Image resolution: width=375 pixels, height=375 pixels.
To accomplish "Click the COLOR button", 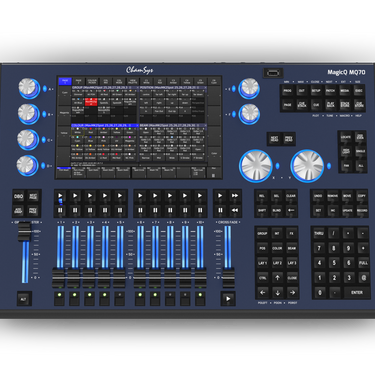I will pyautogui.click(x=277, y=248).
